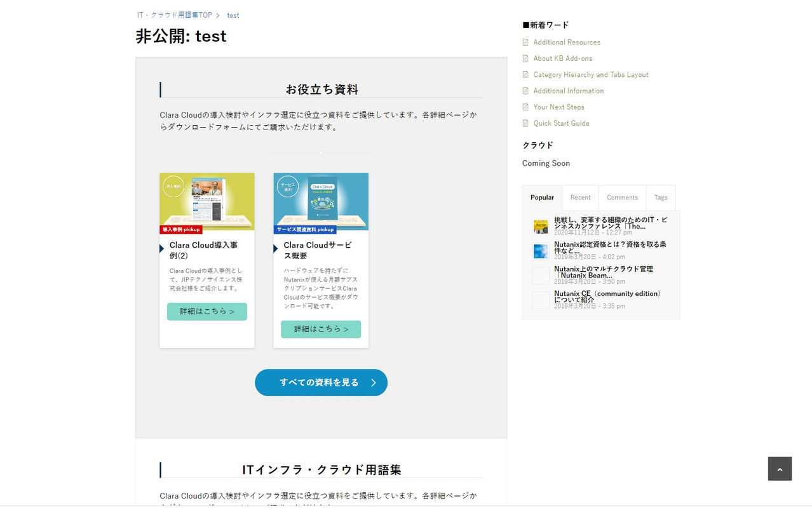Click the scroll-to-top arrow button
Screen dimensions: 812x508
tap(780, 469)
